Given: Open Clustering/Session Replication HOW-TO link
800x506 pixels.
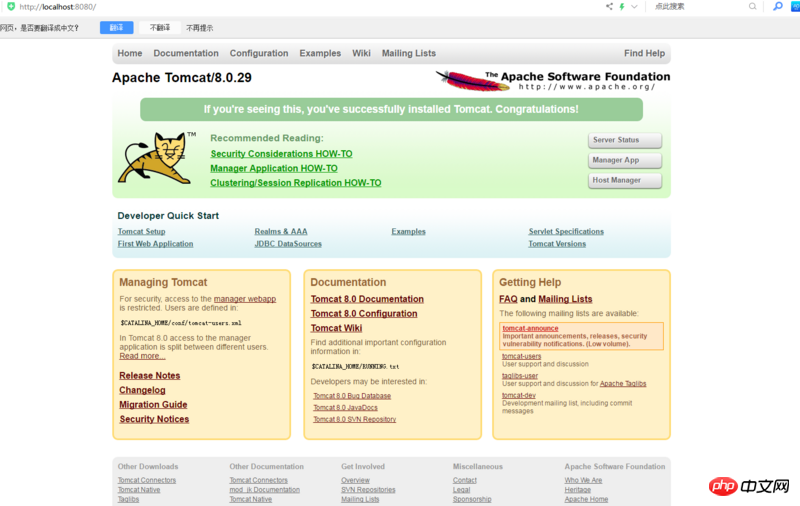Looking at the screenshot, I should click(295, 183).
